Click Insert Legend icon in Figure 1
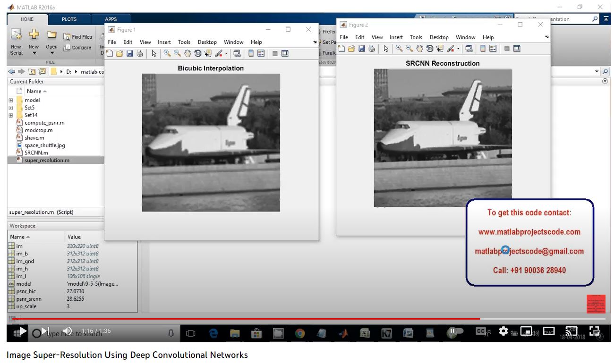Image resolution: width=615 pixels, height=364 pixels. [261, 53]
